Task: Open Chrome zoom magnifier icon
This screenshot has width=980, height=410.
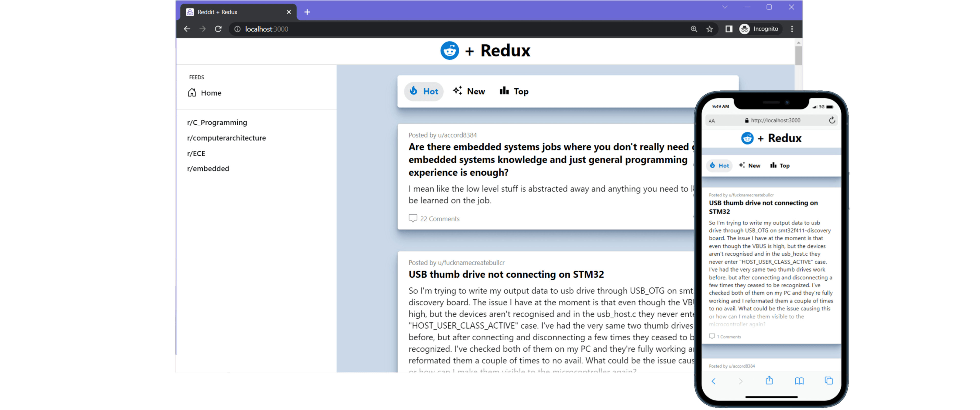Action: tap(694, 29)
